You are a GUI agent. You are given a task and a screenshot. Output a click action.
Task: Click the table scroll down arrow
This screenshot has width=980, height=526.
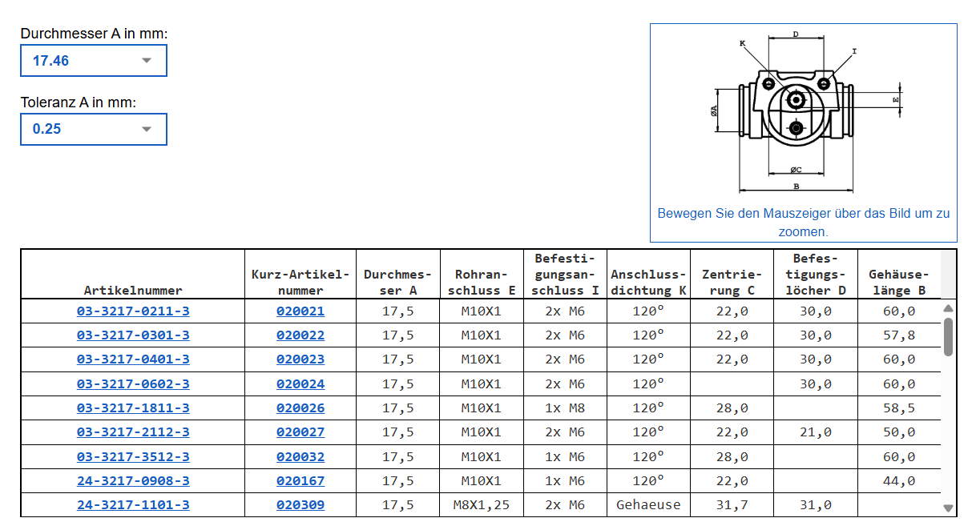pyautogui.click(x=949, y=508)
